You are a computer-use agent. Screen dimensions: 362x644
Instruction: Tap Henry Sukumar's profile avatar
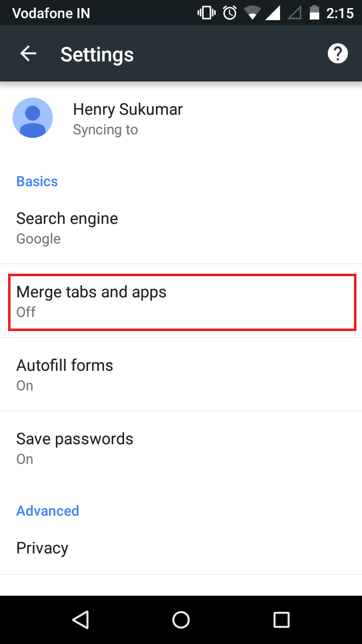[33, 118]
